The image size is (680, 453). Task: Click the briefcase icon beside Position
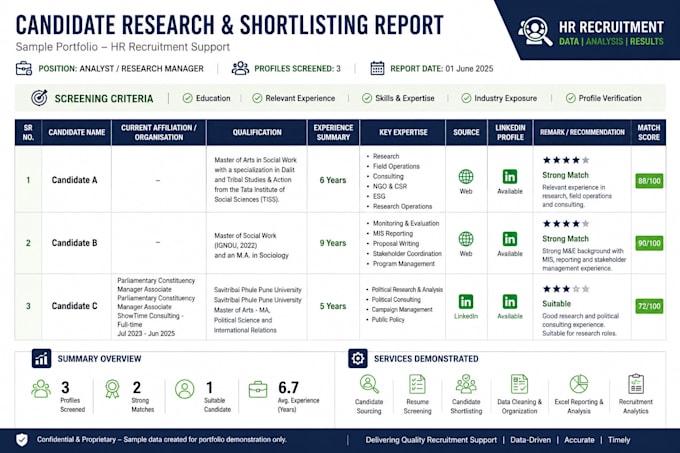pos(24,68)
